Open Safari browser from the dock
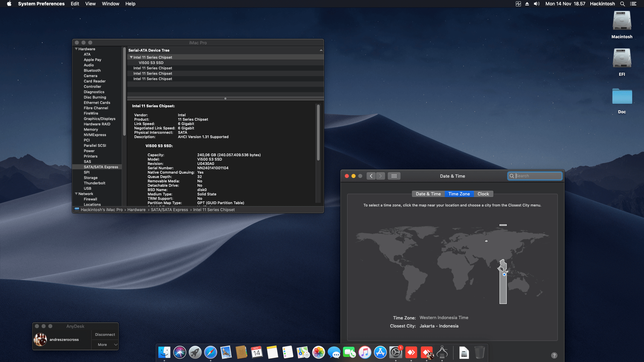Image resolution: width=644 pixels, height=362 pixels. 211,352
